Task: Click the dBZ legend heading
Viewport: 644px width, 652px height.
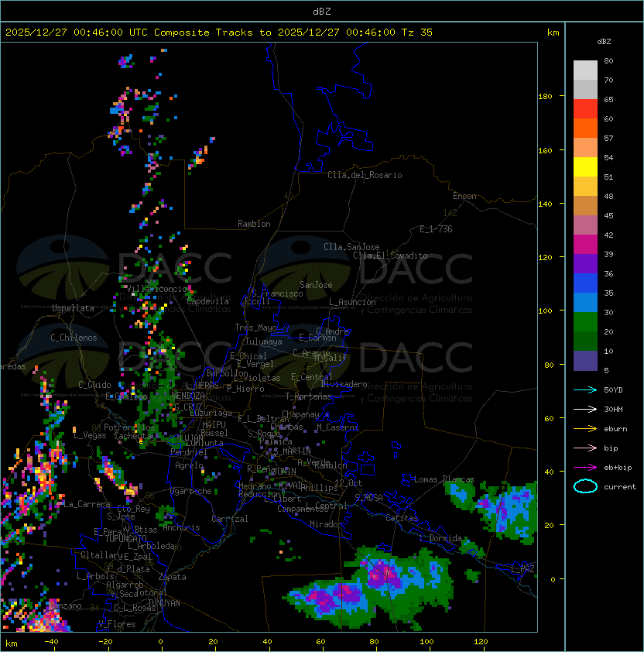Action: point(604,42)
